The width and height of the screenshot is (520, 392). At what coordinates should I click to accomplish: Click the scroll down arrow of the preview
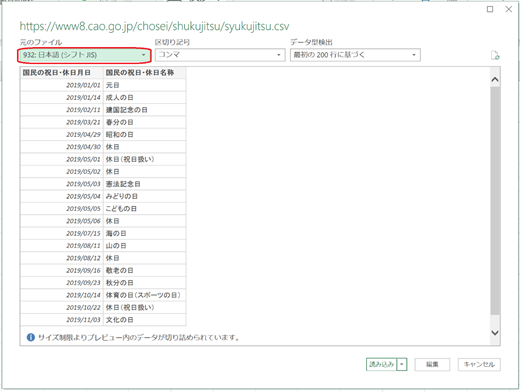[495, 333]
